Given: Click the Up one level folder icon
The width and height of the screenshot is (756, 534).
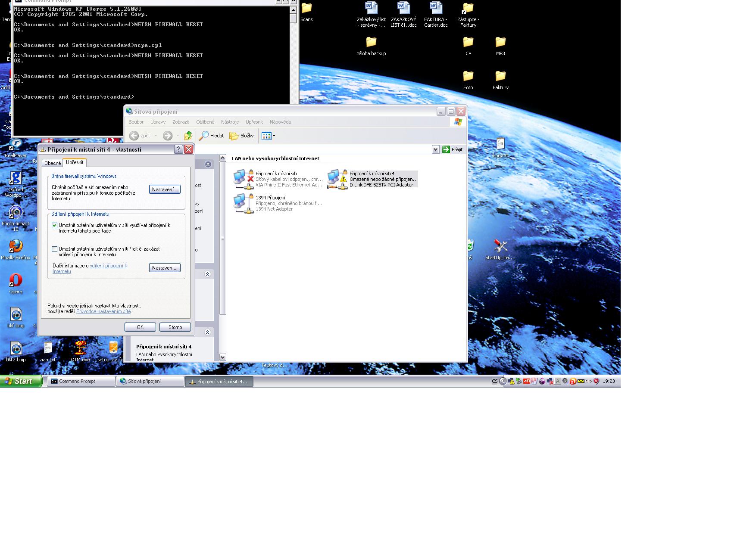Looking at the screenshot, I should pos(188,136).
